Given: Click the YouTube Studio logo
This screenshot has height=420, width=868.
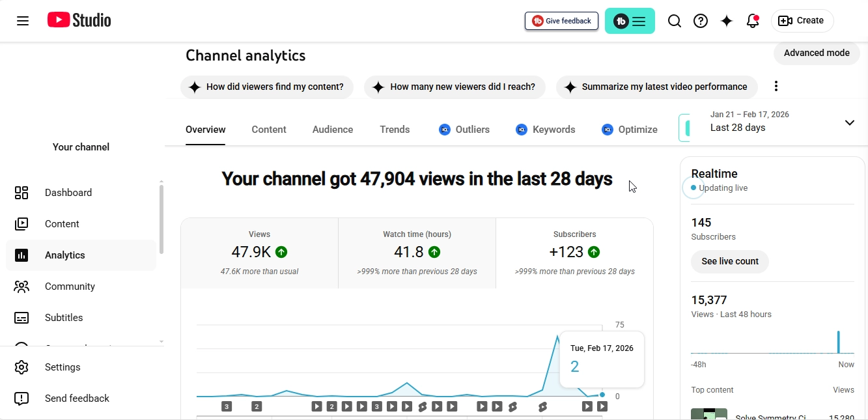Looking at the screenshot, I should tap(78, 20).
